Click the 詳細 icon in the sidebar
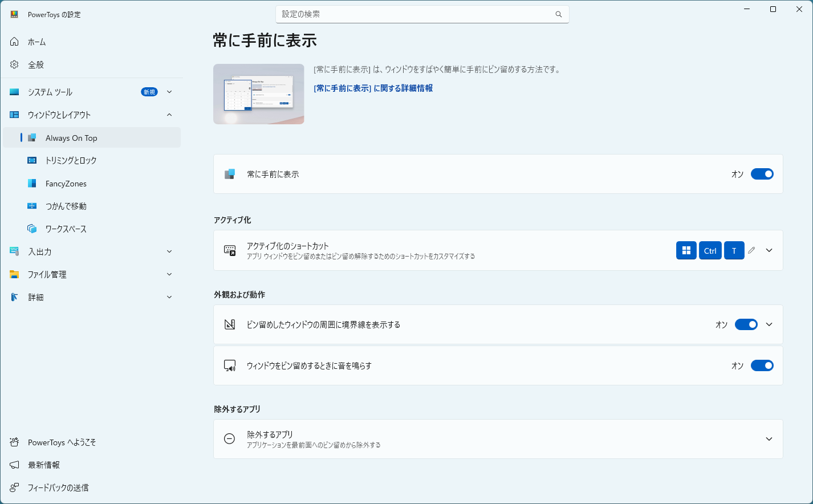The height and width of the screenshot is (504, 813). pos(14,297)
